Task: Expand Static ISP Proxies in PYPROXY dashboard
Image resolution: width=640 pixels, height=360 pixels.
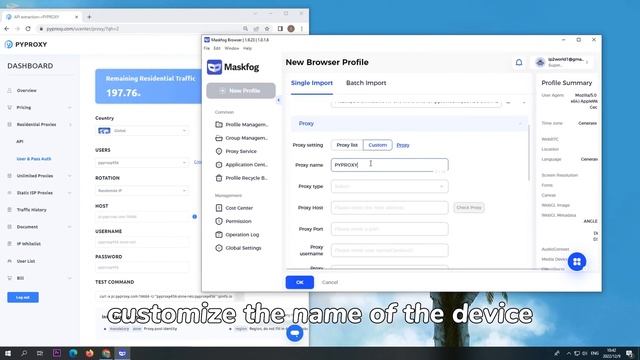Action: (40, 193)
